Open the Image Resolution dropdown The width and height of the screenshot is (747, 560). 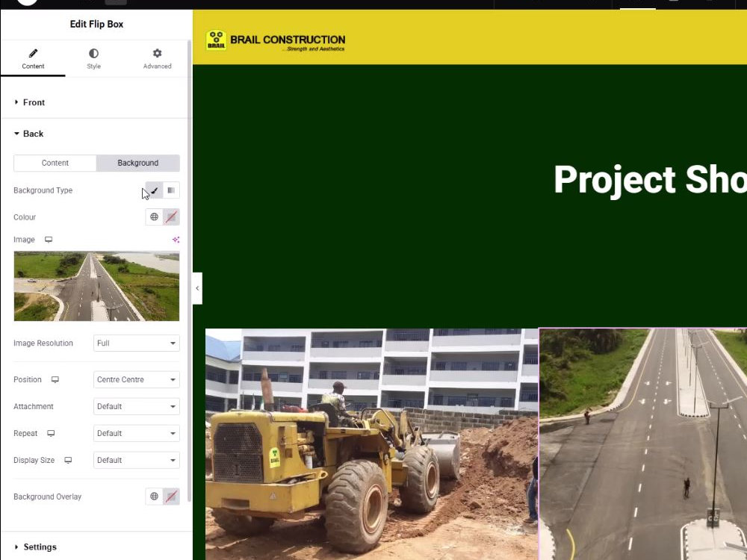point(136,343)
